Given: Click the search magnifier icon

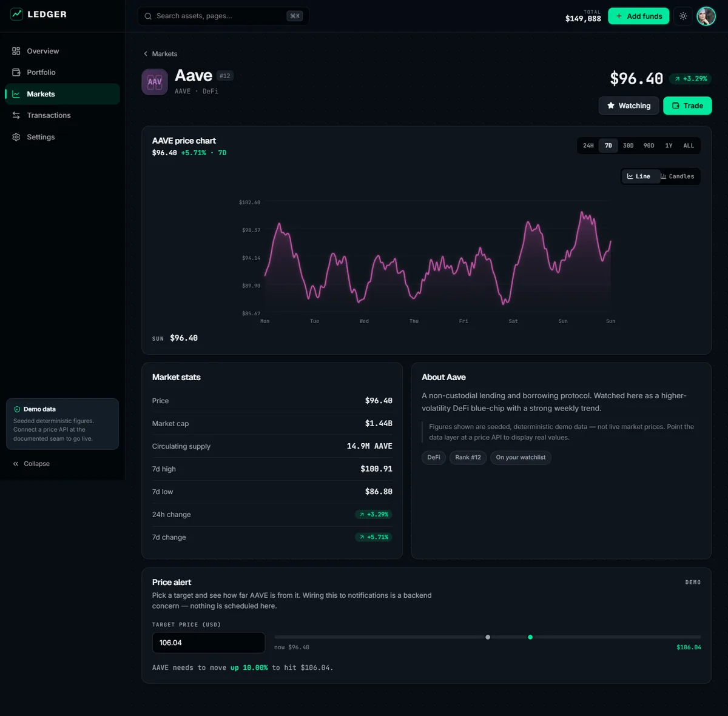Looking at the screenshot, I should click(148, 16).
